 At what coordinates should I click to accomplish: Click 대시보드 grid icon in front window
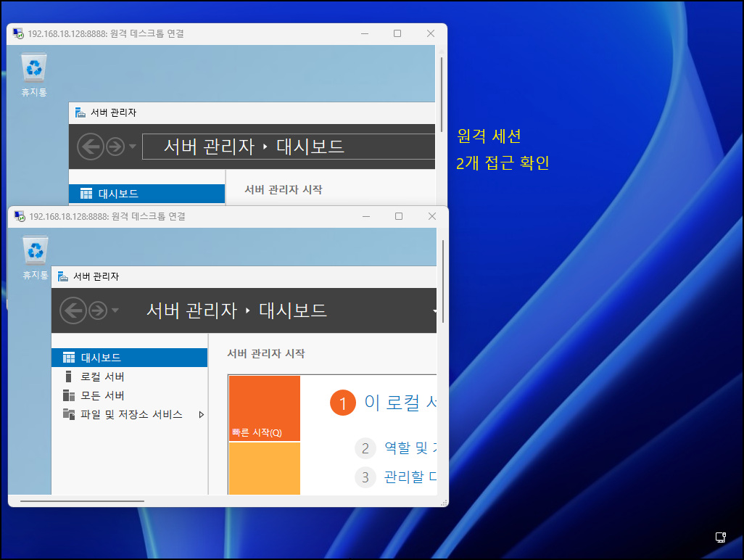(69, 358)
